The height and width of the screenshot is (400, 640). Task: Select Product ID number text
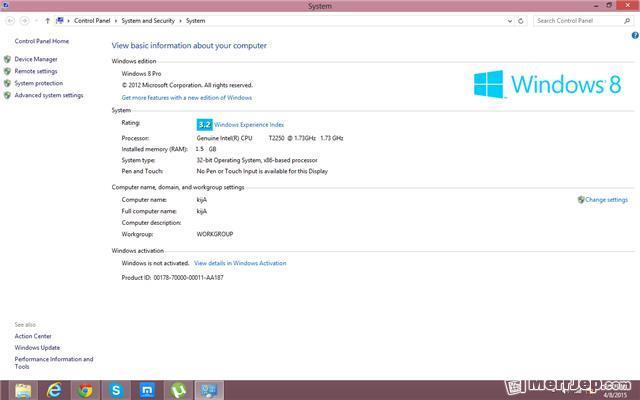point(188,278)
